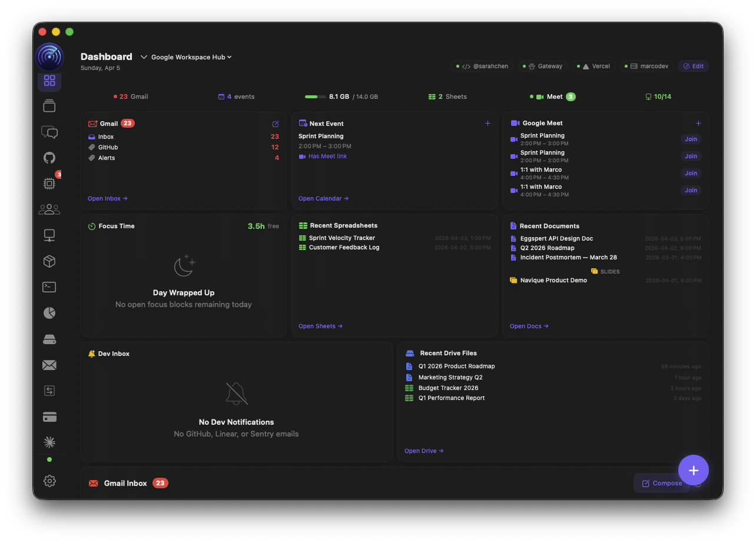Screen dimensions: 756x543
Task: Open Navique Product Demo slides
Action: point(606,281)
